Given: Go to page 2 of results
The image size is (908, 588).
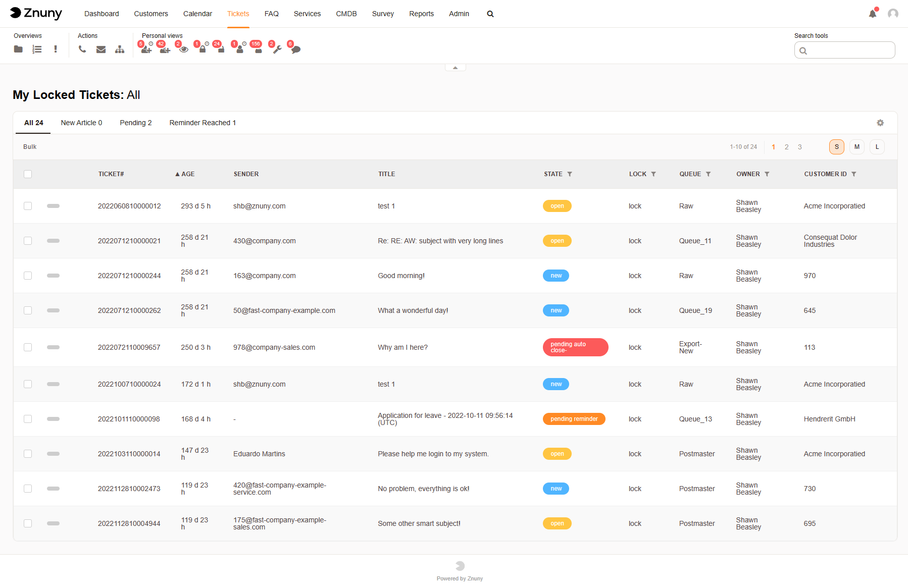Looking at the screenshot, I should [x=786, y=147].
